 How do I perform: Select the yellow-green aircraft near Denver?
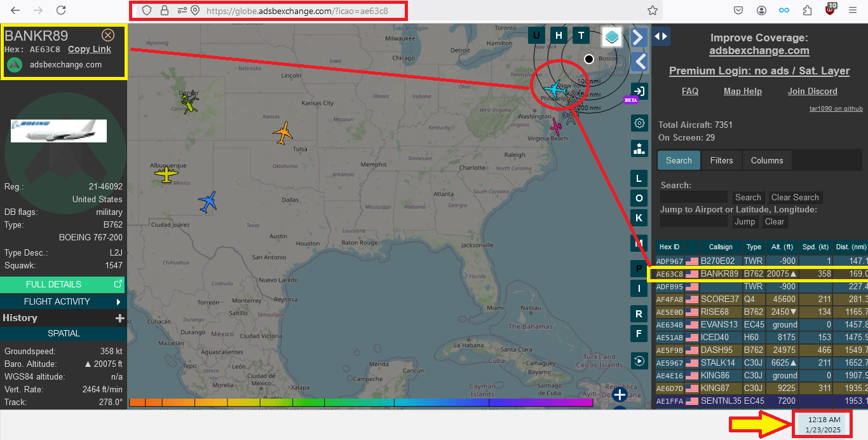[189, 104]
